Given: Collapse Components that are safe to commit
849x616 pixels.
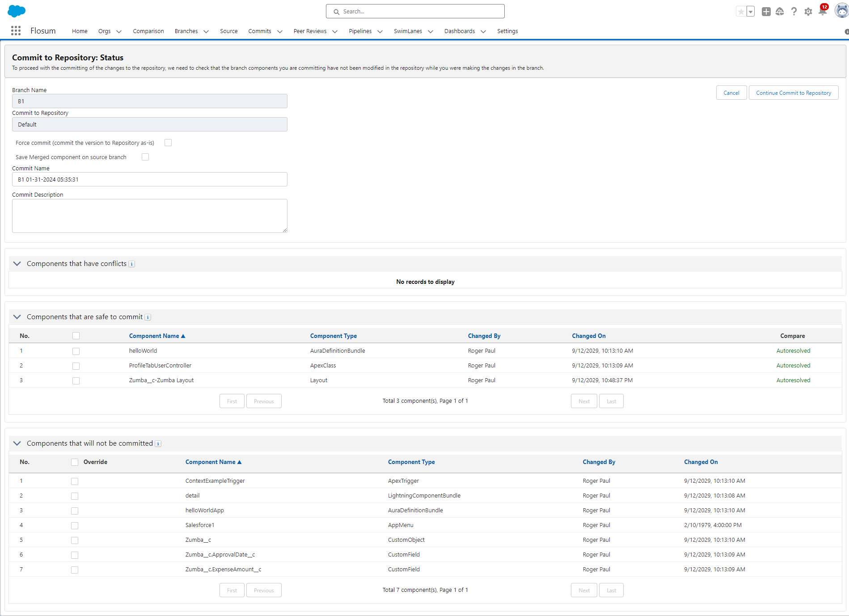Looking at the screenshot, I should point(17,317).
